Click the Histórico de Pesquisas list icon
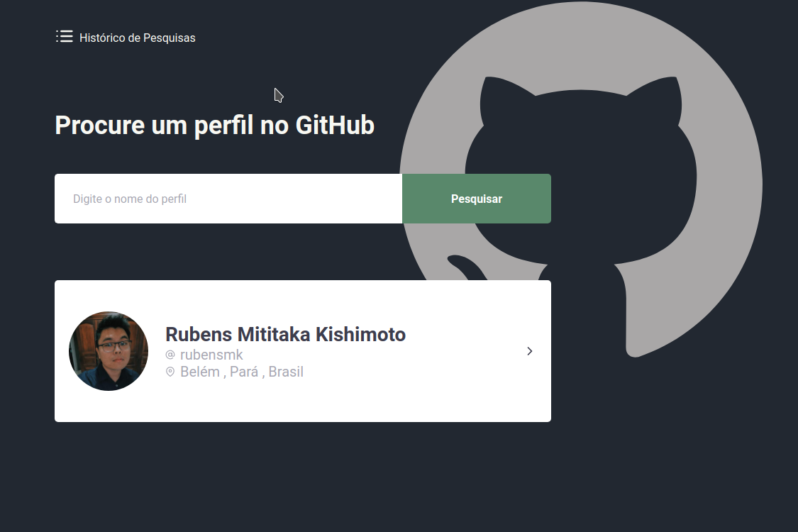 coord(65,35)
